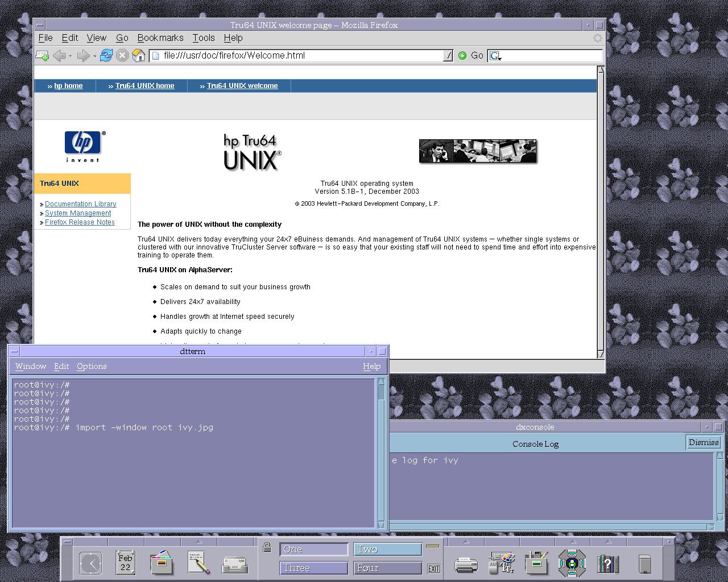The width and height of the screenshot is (728, 582).
Task: Go forward with the Firefox Forward arrow
Action: click(x=83, y=55)
